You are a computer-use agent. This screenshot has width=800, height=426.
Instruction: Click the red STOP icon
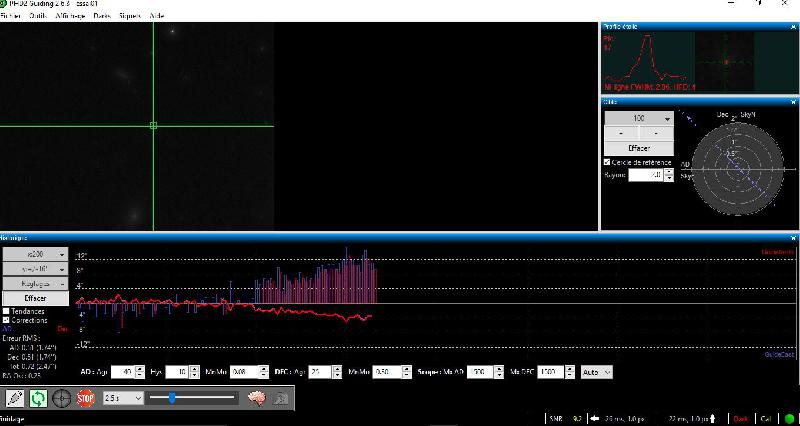(x=86, y=398)
